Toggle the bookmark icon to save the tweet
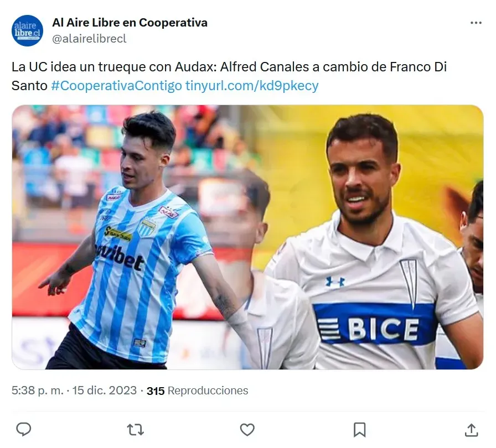The height and width of the screenshot is (448, 496). 359,430
